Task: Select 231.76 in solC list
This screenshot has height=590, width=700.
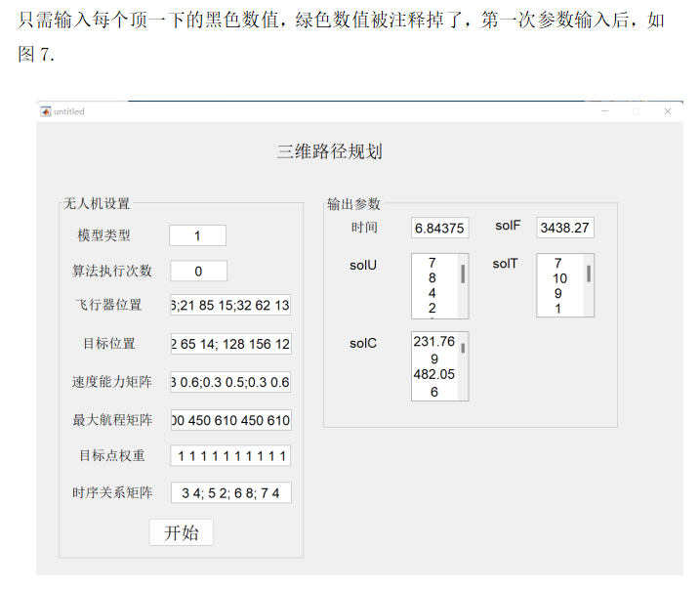Action: point(433,341)
